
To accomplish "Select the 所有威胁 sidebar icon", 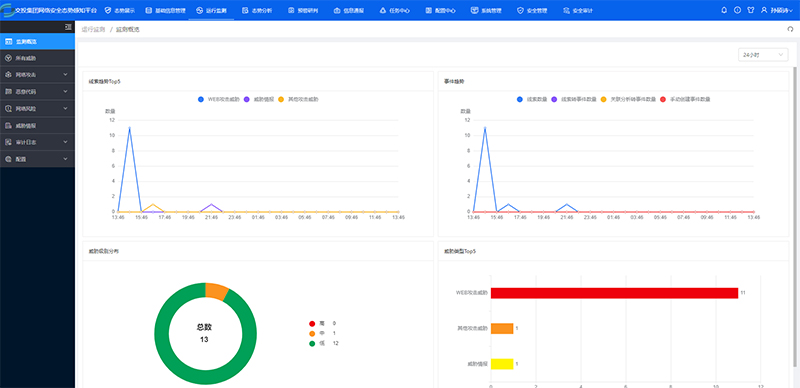I will (x=9, y=58).
